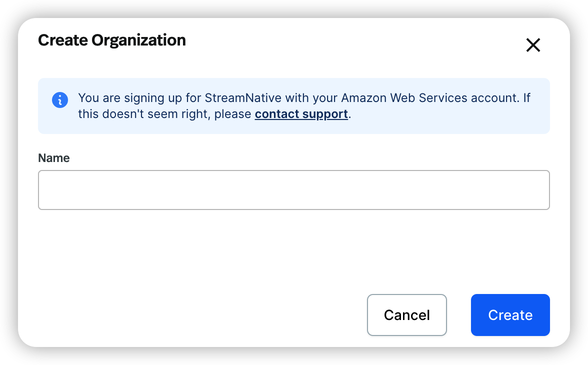This screenshot has height=365, width=588.
Task: Click the light blue AWS notice banner
Action: pyautogui.click(x=293, y=106)
